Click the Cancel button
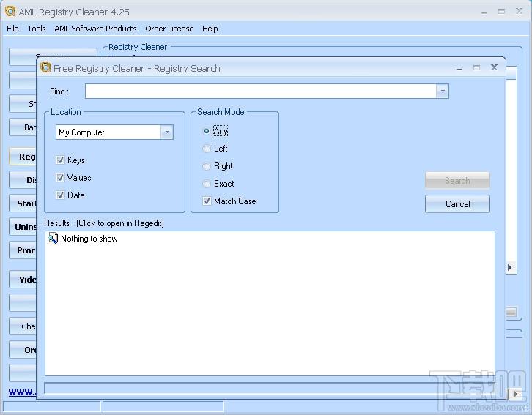Screen dimensions: 532x415 [x=457, y=204]
